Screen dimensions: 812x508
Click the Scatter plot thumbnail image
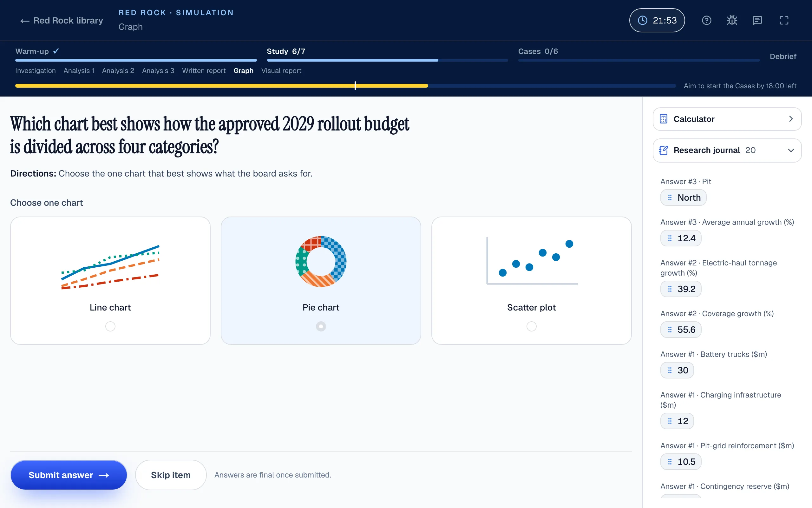tap(532, 261)
